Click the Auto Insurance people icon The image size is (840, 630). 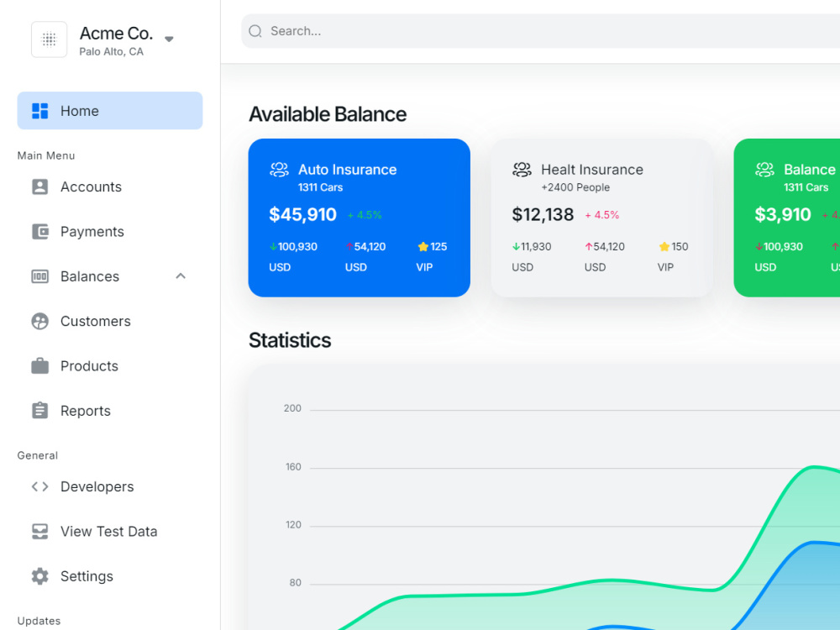279,170
